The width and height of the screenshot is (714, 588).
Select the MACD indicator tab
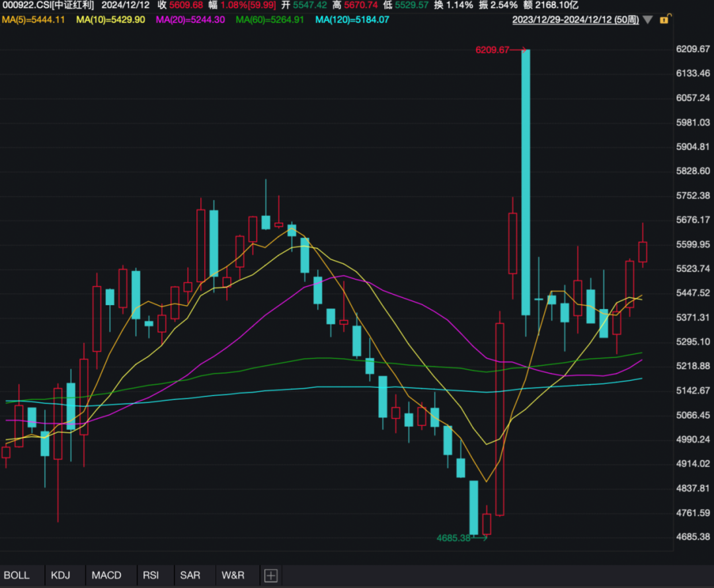coord(106,575)
